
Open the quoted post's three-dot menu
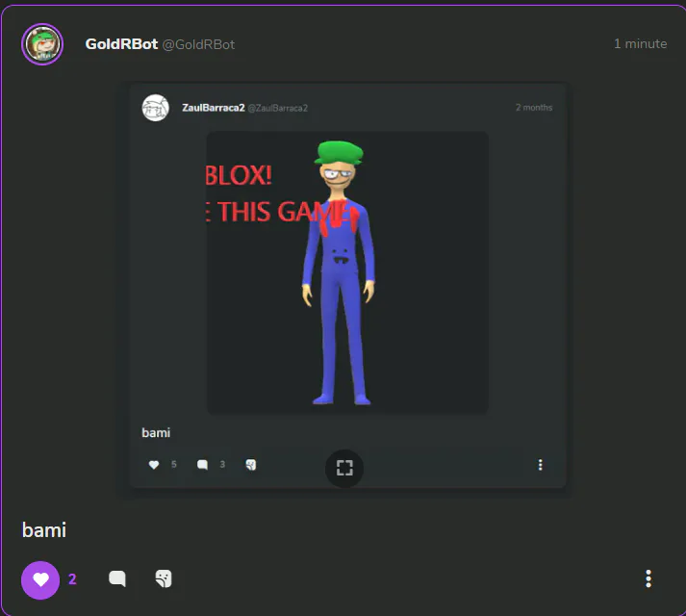coord(541,465)
